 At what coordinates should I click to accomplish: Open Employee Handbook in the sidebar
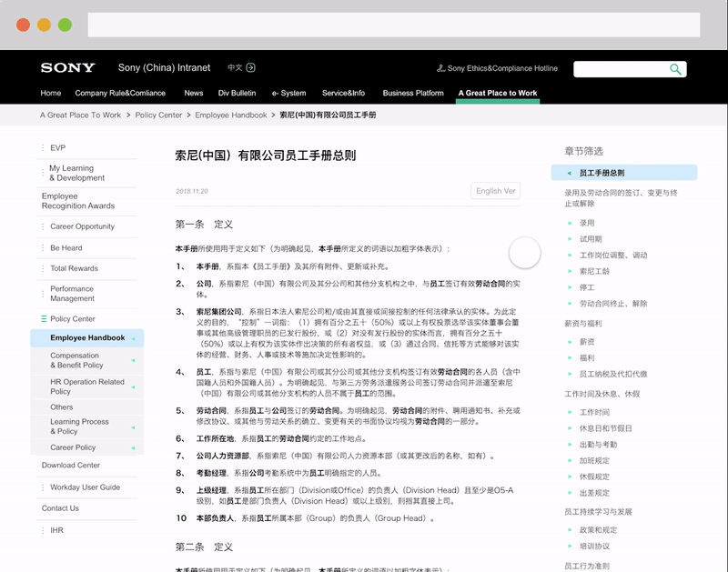click(87, 337)
